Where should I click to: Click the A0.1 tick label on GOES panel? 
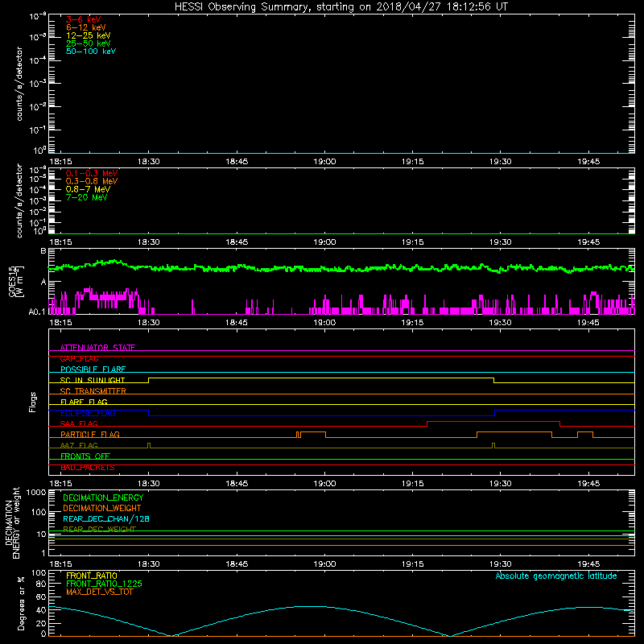click(37, 312)
